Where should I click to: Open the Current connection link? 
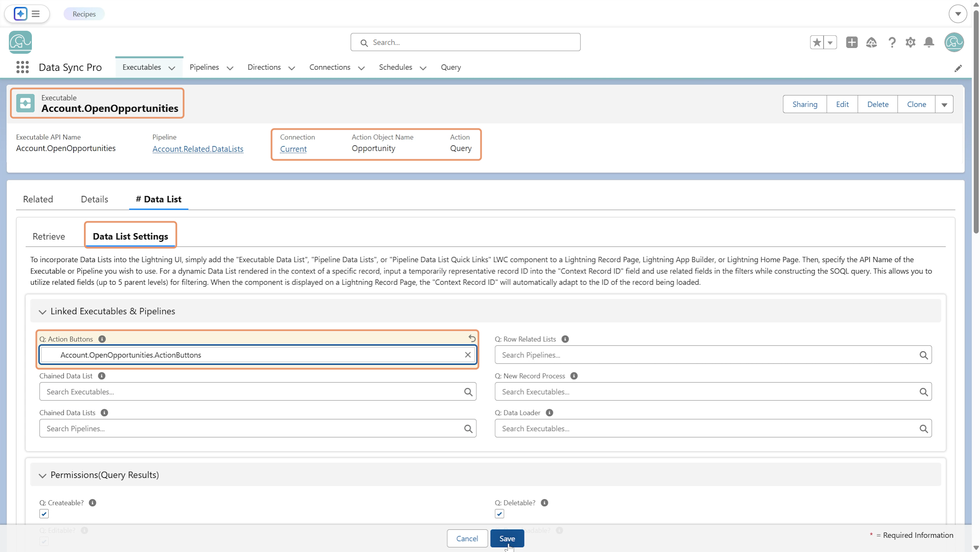click(x=293, y=149)
